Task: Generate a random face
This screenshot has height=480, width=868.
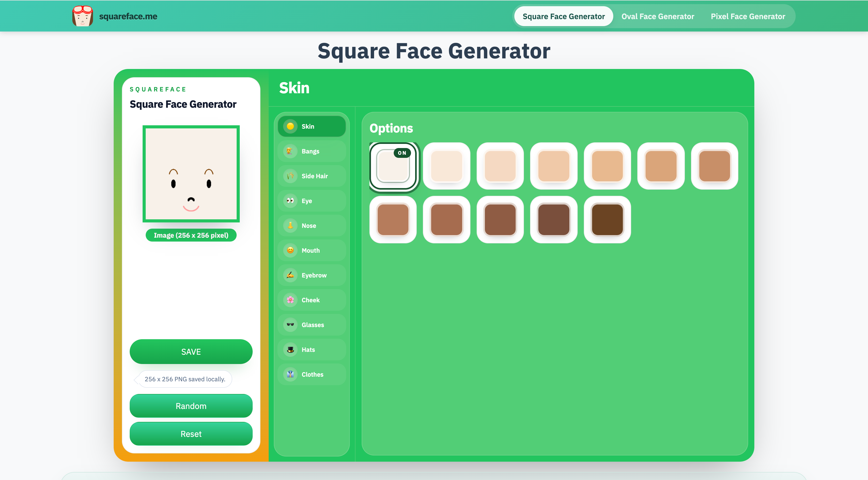Action: coord(191,406)
